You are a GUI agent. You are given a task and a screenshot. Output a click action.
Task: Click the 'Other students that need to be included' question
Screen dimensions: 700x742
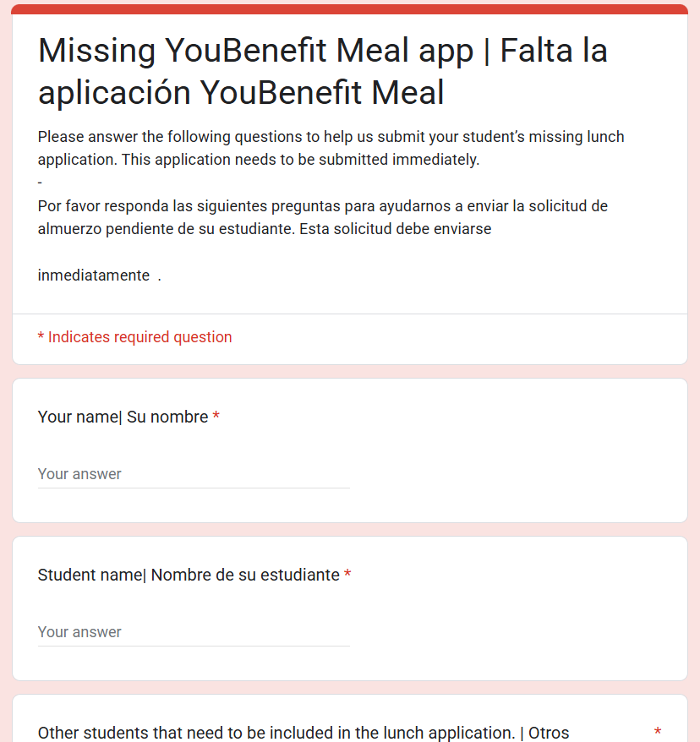(303, 733)
